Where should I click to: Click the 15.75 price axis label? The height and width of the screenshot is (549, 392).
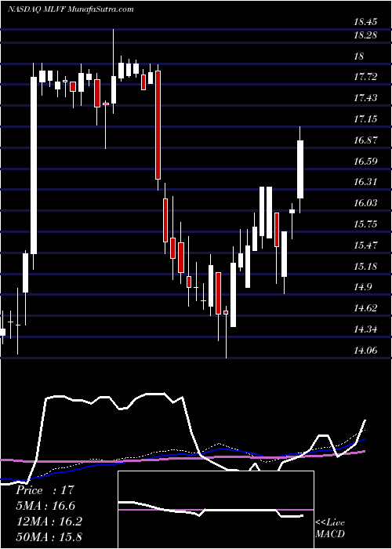(365, 224)
